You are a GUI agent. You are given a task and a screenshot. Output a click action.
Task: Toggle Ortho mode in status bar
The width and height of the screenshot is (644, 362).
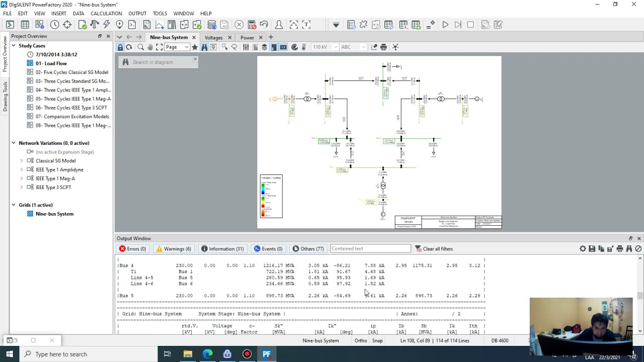click(361, 341)
